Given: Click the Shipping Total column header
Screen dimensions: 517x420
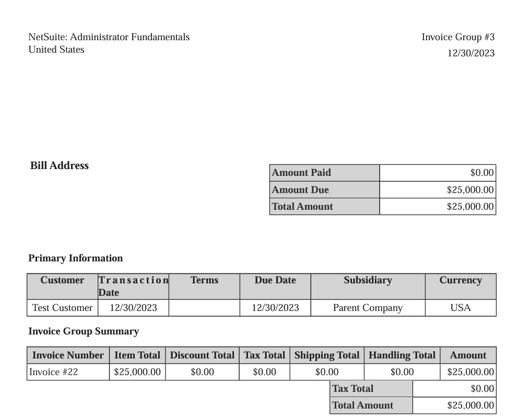Looking at the screenshot, I should point(327,355).
